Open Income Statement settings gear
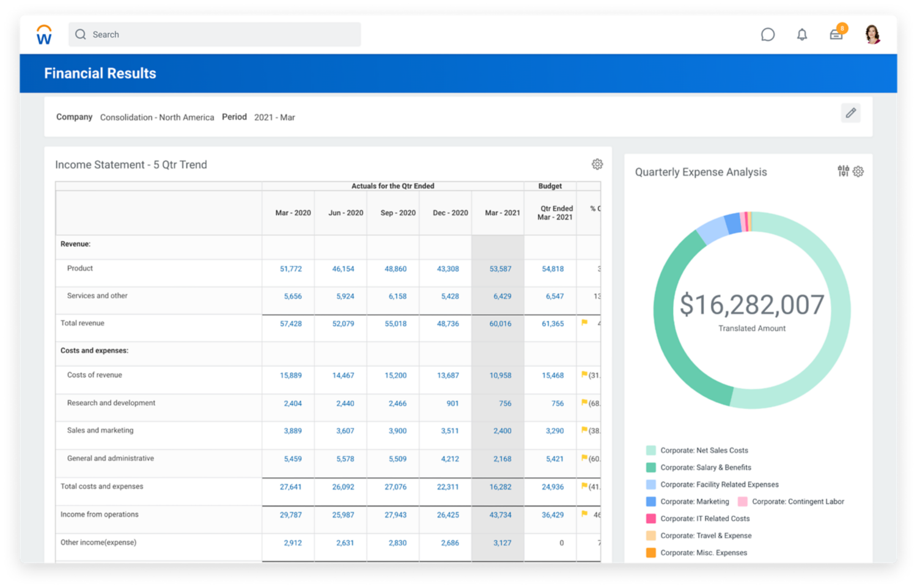The image size is (917, 588). pyautogui.click(x=597, y=164)
